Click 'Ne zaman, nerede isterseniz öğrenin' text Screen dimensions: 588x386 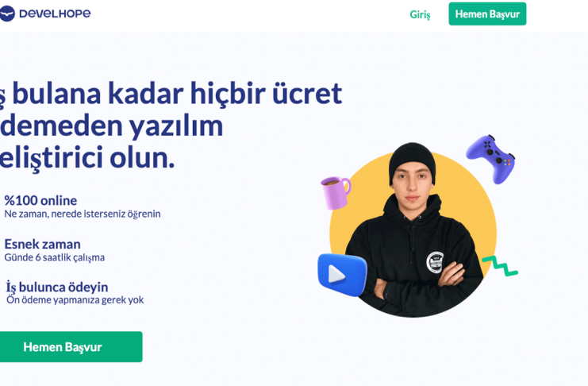(83, 214)
